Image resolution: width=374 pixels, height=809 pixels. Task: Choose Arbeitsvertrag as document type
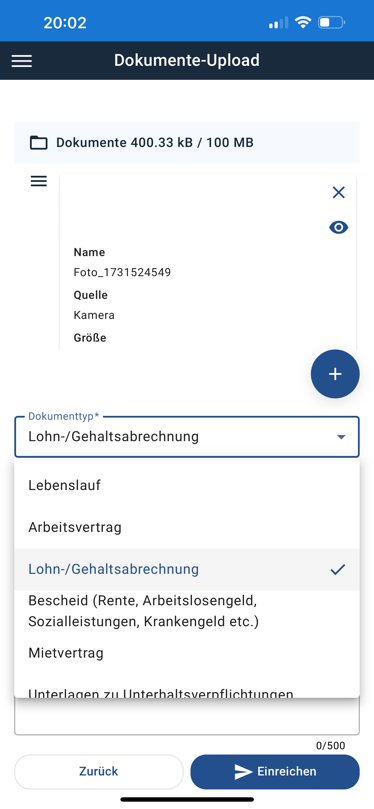(187, 528)
